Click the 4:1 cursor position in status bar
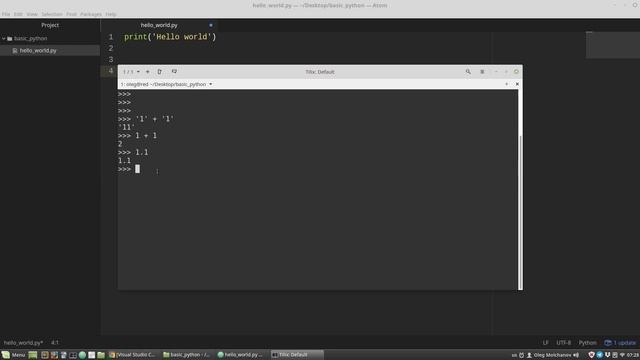Screen dimensions: 640x360 (x=55, y=343)
